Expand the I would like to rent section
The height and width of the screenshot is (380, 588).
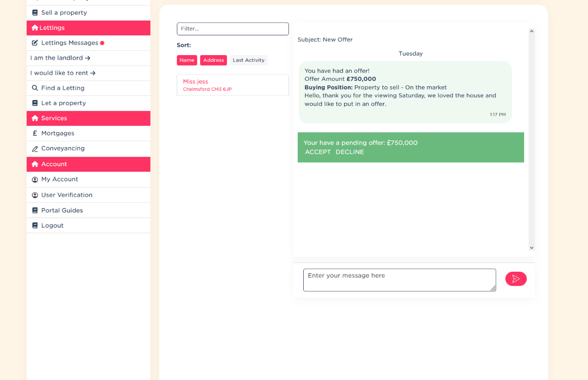click(63, 73)
